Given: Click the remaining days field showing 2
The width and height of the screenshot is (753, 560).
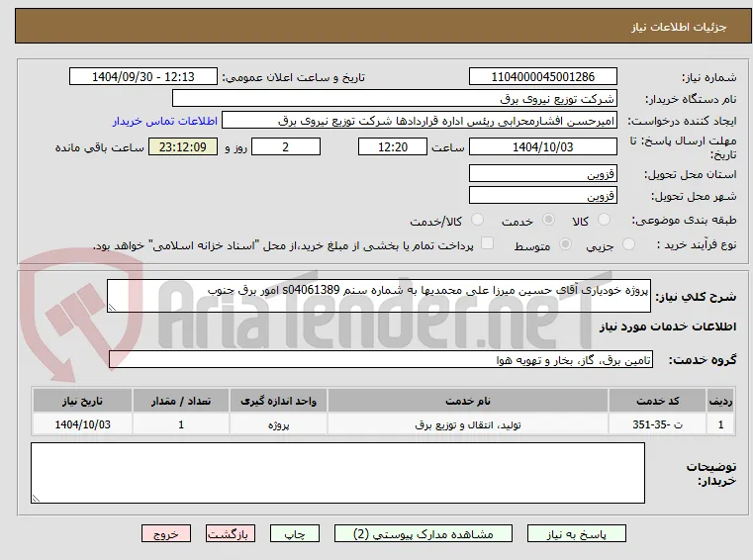Looking at the screenshot, I should tap(286, 147).
